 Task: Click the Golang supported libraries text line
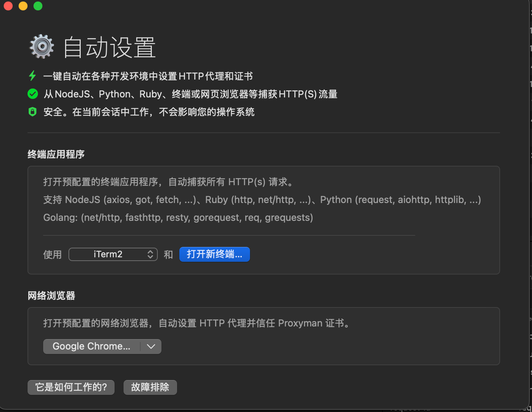[x=178, y=218]
